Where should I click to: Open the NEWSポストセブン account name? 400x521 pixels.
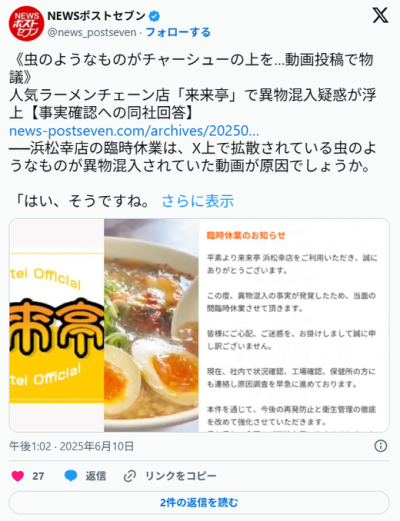click(97, 16)
